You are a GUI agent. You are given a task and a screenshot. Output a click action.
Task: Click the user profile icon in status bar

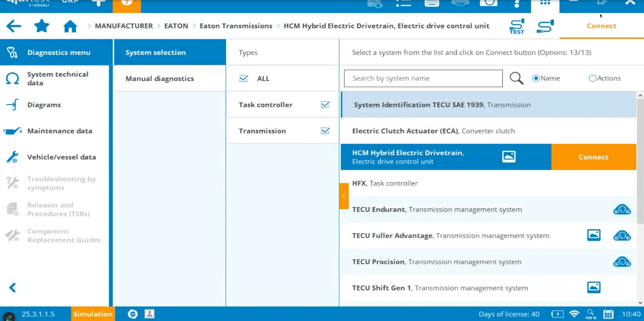(150, 314)
